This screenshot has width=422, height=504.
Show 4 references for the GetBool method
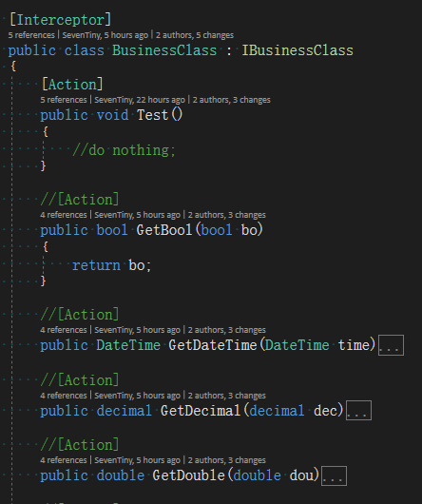pyautogui.click(x=64, y=215)
